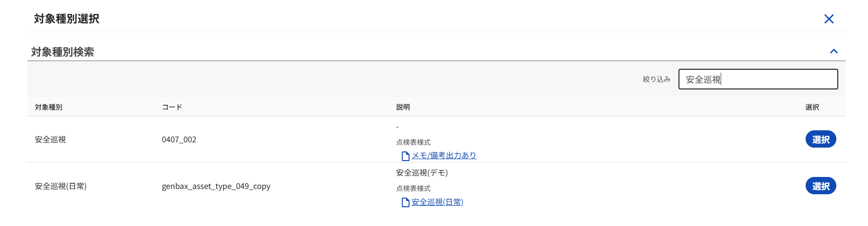Viewport: 868px width, 226px height.
Task: Click the コード column header
Action: (x=172, y=107)
